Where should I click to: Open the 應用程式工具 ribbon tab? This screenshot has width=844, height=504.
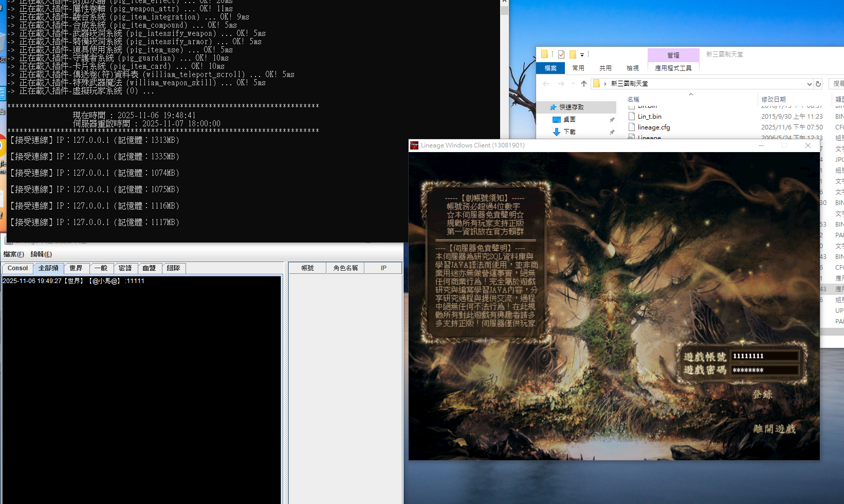coord(673,68)
